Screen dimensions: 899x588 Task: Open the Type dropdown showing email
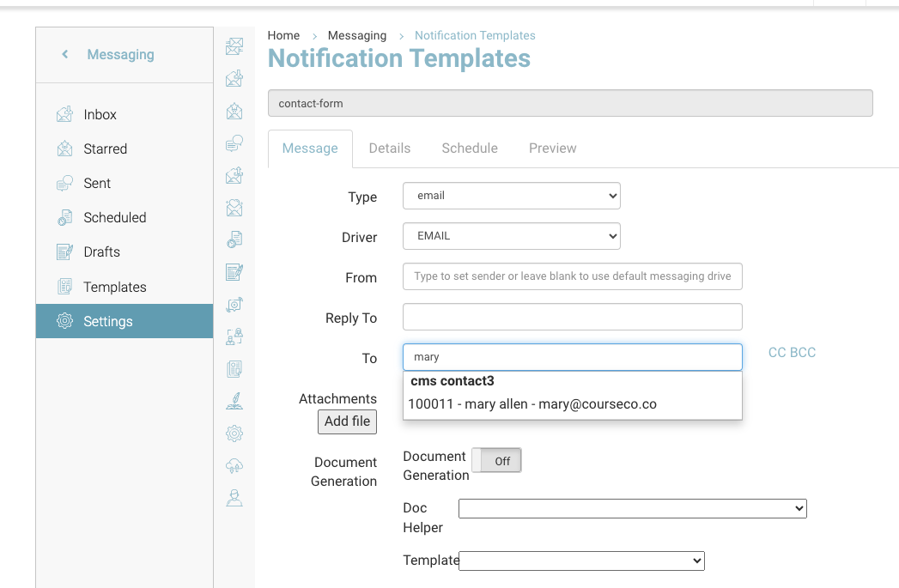coord(511,196)
